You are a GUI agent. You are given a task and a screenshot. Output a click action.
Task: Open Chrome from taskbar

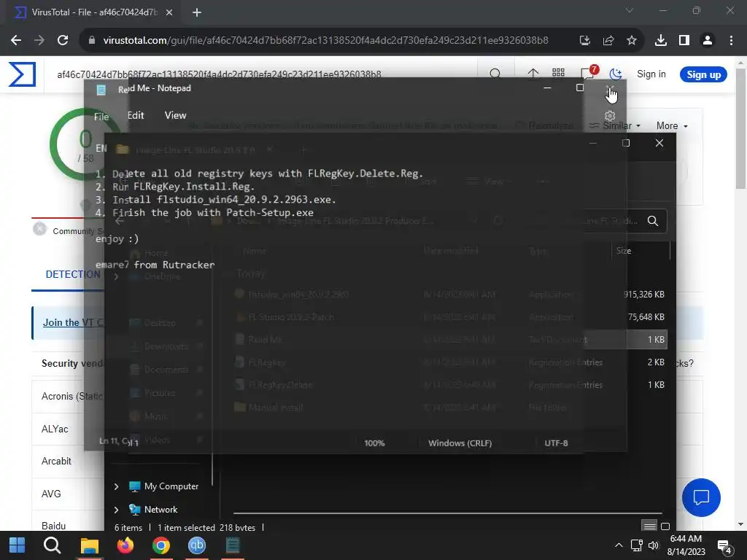(161, 545)
